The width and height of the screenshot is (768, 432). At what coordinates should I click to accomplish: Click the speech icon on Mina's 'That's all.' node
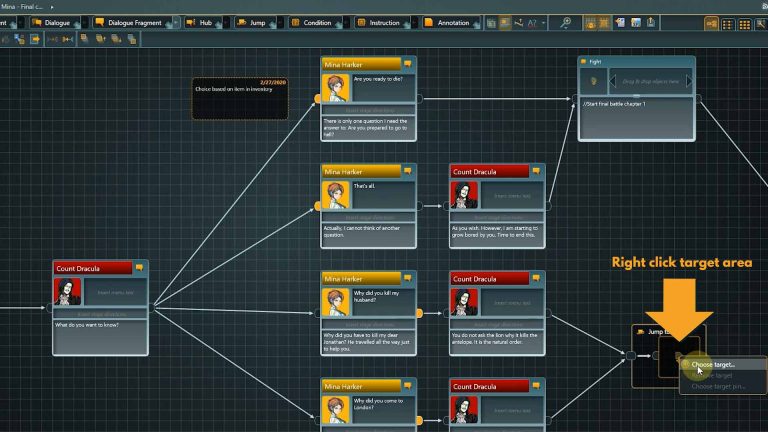coord(408,171)
